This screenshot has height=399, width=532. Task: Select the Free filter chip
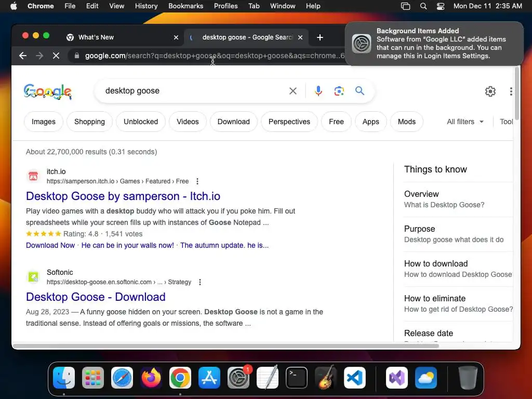coord(336,122)
